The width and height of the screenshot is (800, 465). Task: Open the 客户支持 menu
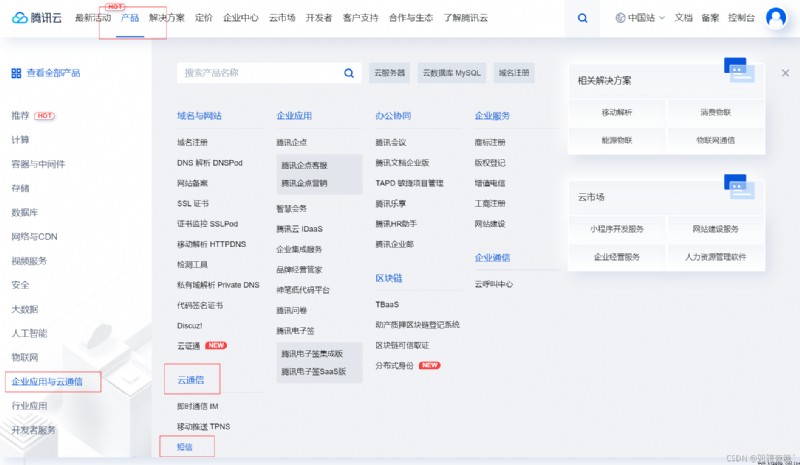(361, 18)
